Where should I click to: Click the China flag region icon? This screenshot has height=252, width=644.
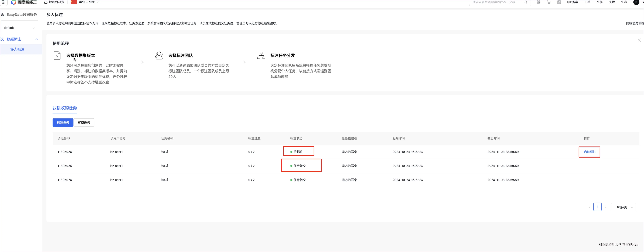[x=73, y=2]
